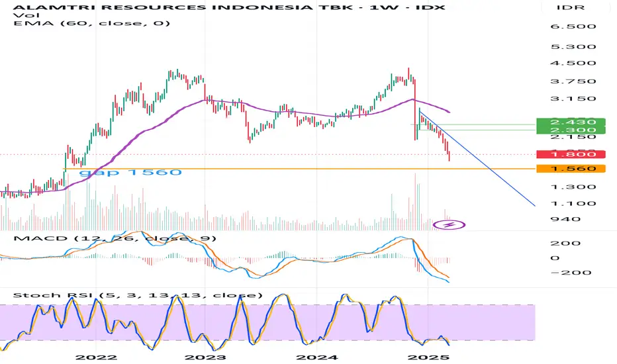The image size is (617, 364).
Task: Click the Alamtri Resources Indonesia chart title
Action: 229,7
